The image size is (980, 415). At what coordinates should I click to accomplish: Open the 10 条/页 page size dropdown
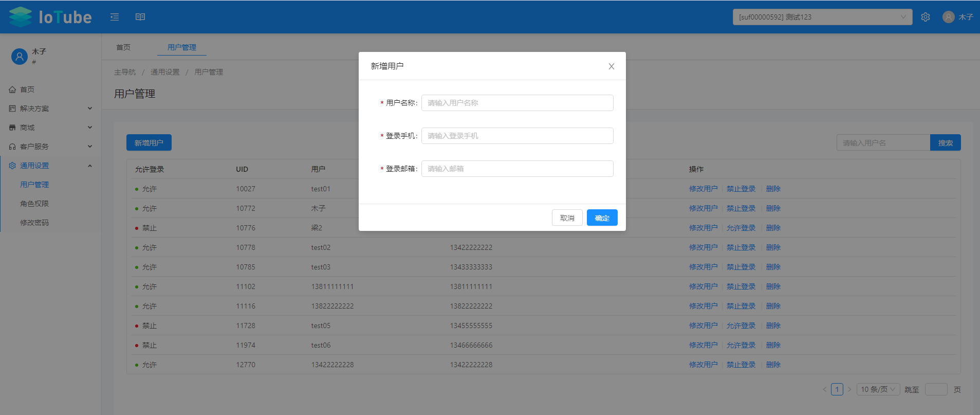(x=878, y=389)
